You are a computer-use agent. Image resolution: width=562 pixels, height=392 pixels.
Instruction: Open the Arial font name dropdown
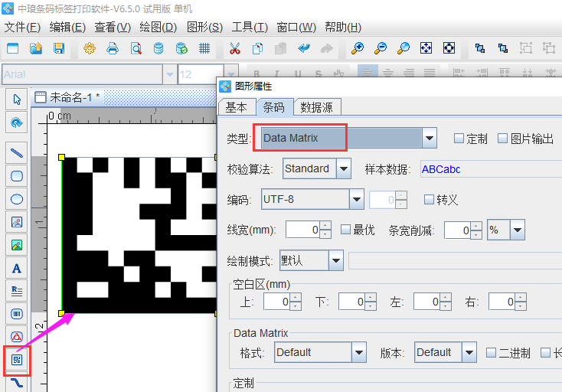click(169, 74)
